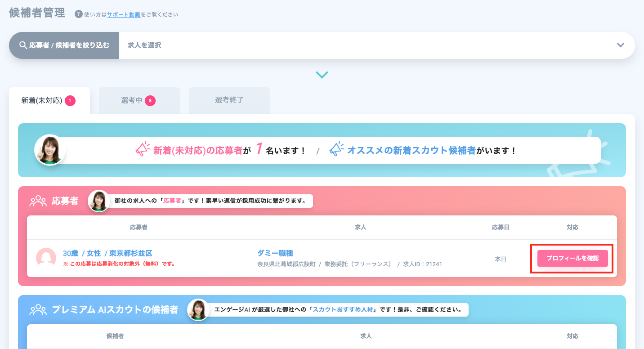Viewport: 644px width, 349px height.
Task: Click the プロフィールを確認 button
Action: tap(572, 258)
